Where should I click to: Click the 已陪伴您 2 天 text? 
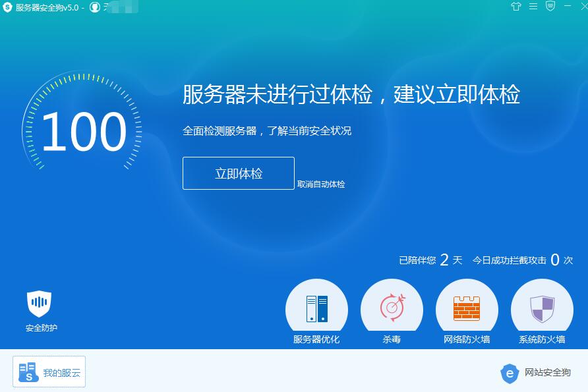click(x=430, y=260)
